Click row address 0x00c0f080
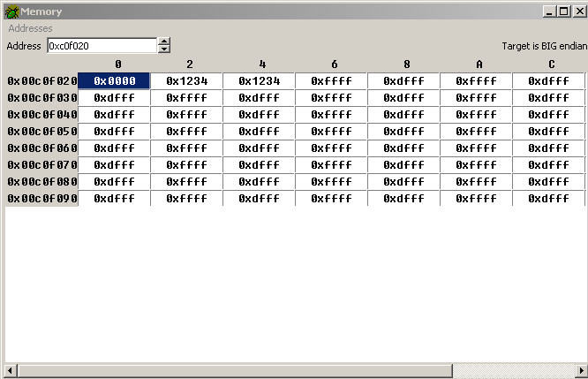The height and width of the screenshot is (379, 588). [42, 181]
